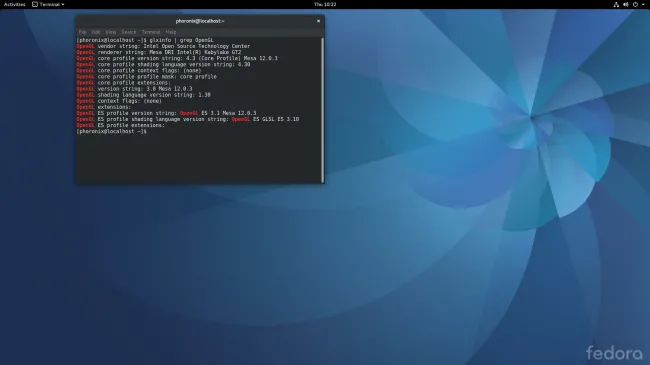The height and width of the screenshot is (365, 650).
Task: Click the 'shading language version string: 1.30' line
Action: (143, 95)
